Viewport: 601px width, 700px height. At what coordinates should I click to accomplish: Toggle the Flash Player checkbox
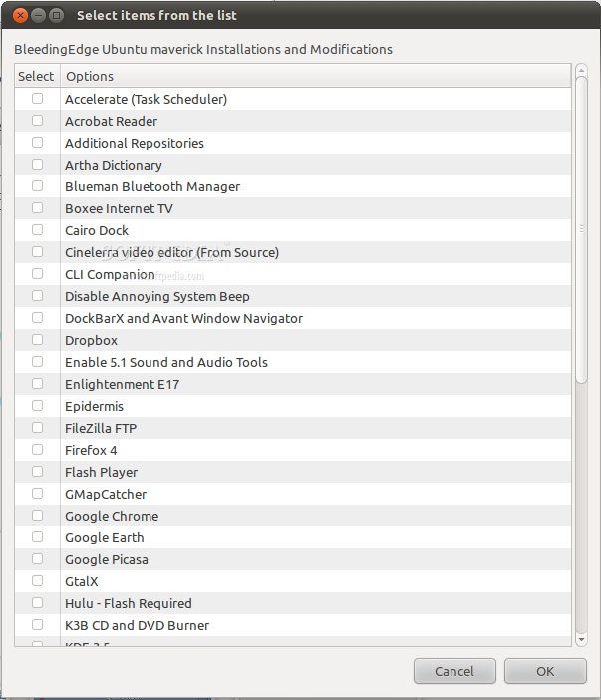point(38,472)
